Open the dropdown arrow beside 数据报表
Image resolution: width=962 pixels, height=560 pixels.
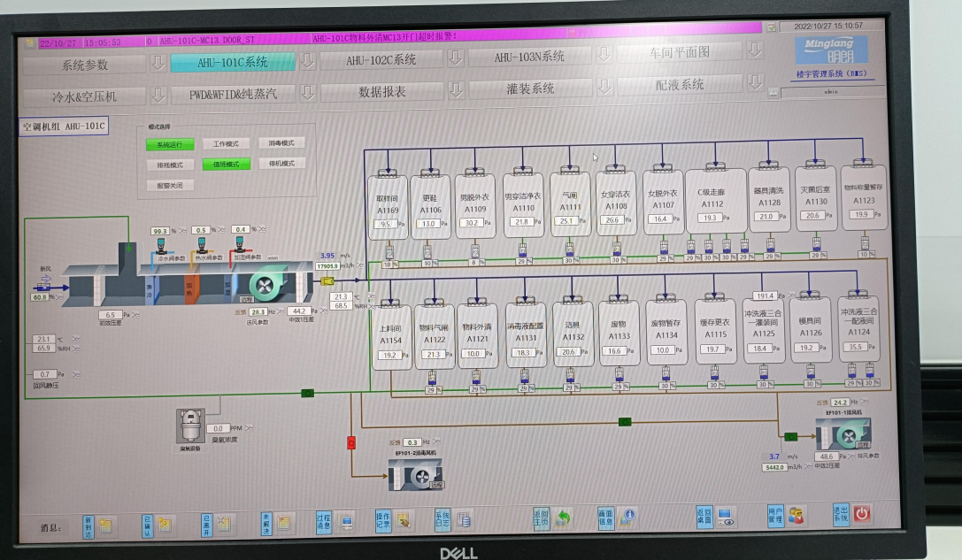coord(455,90)
